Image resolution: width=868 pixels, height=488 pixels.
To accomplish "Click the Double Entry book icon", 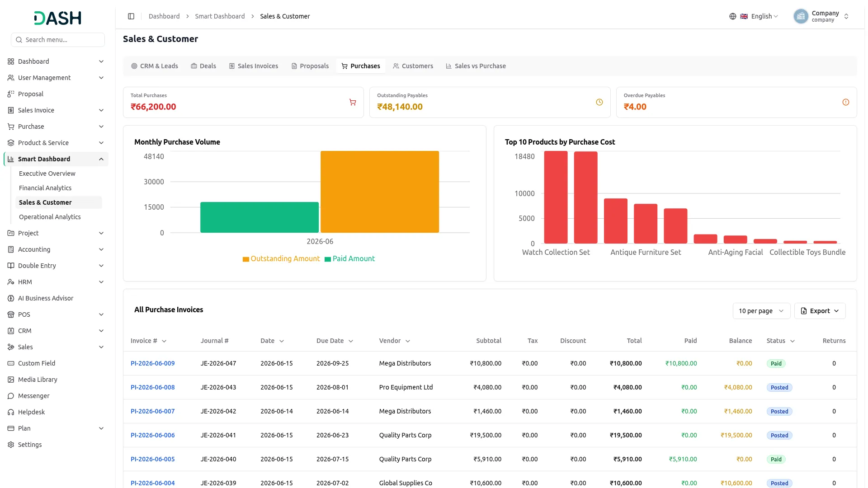I will 11,266.
